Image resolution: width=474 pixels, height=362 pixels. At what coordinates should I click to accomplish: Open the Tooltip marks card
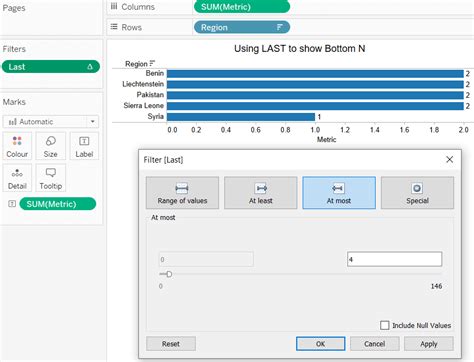pos(51,178)
